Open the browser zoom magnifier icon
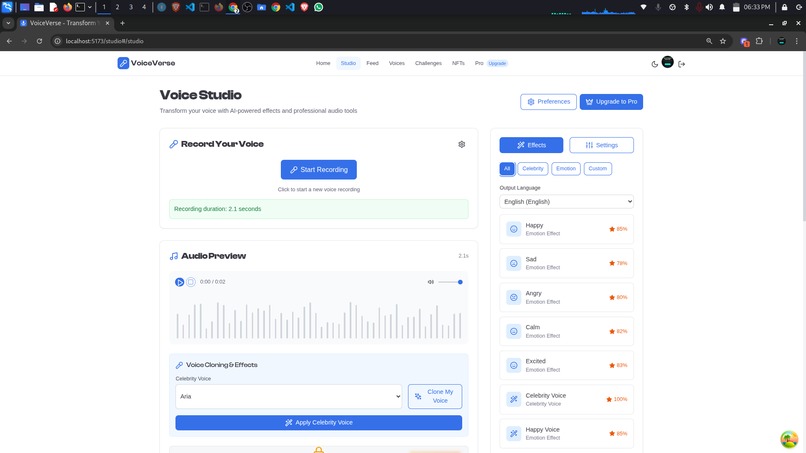 [x=709, y=41]
